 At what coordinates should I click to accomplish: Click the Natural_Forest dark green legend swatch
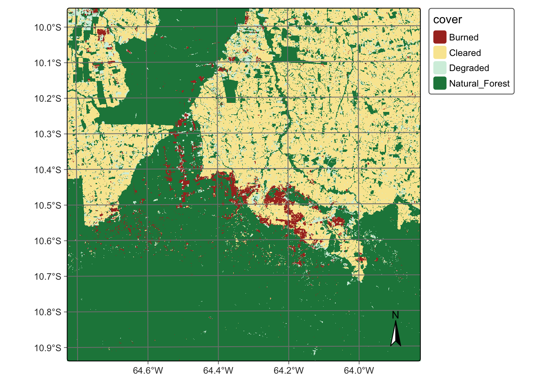[x=440, y=83]
